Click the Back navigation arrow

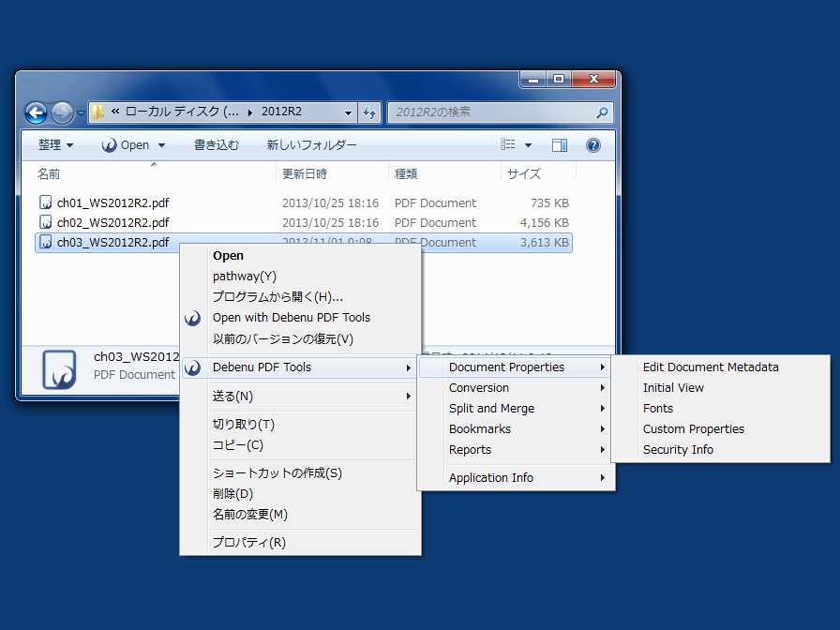[36, 113]
